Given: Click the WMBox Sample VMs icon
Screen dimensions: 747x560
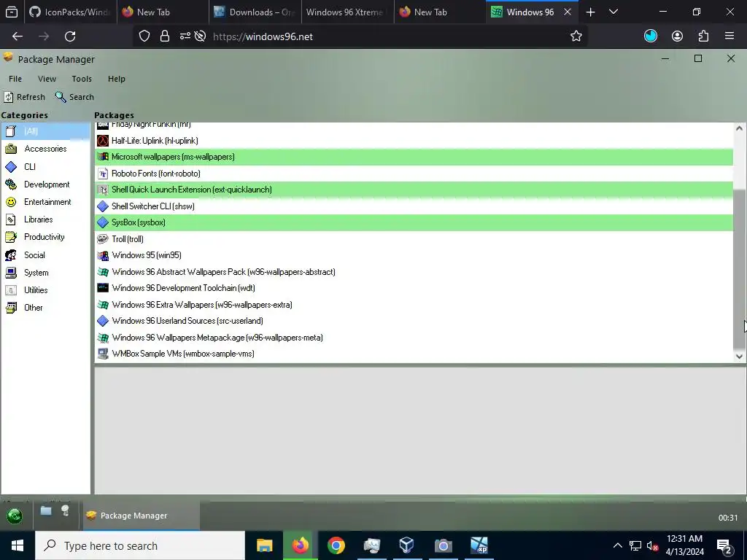Looking at the screenshot, I should [x=103, y=354].
